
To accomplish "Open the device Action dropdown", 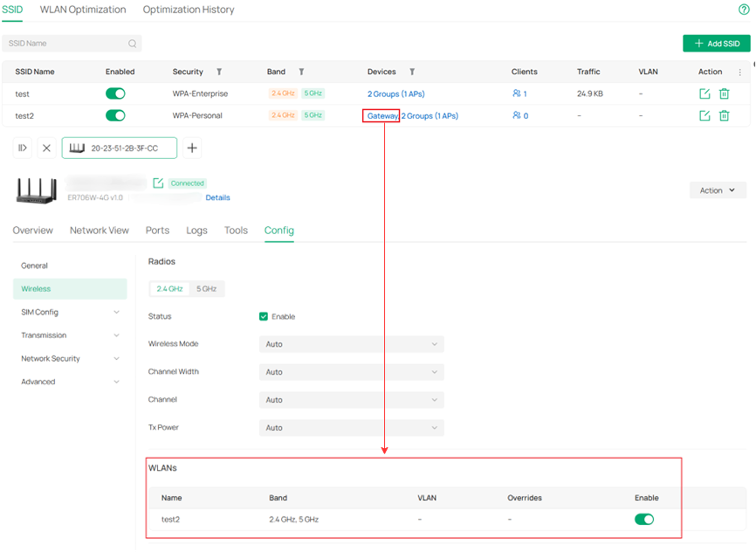I will click(718, 191).
